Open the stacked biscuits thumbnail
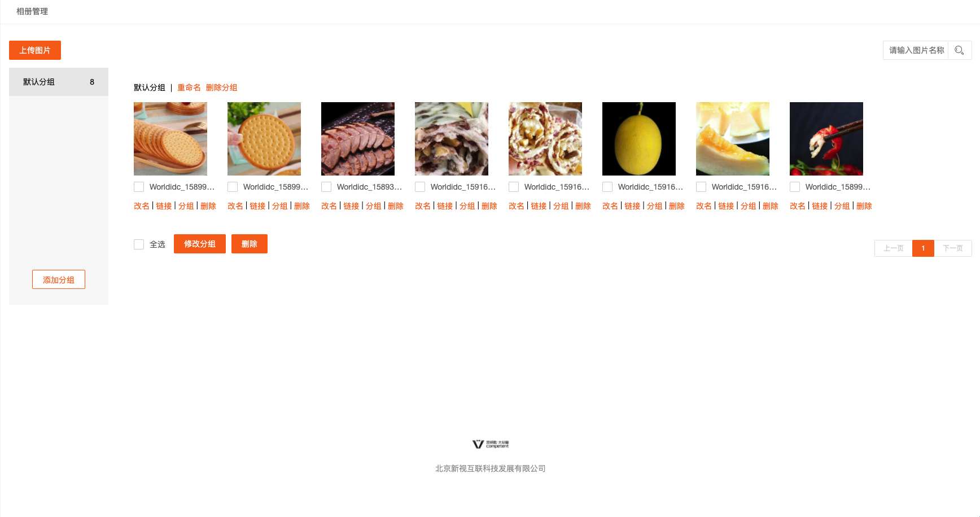The width and height of the screenshot is (980, 517). tap(170, 139)
